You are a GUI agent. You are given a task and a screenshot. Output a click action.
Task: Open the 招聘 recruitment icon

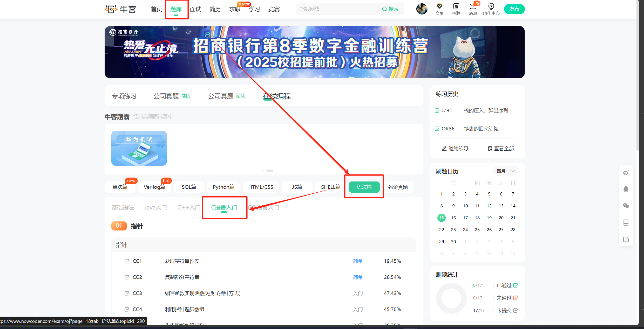point(456,9)
